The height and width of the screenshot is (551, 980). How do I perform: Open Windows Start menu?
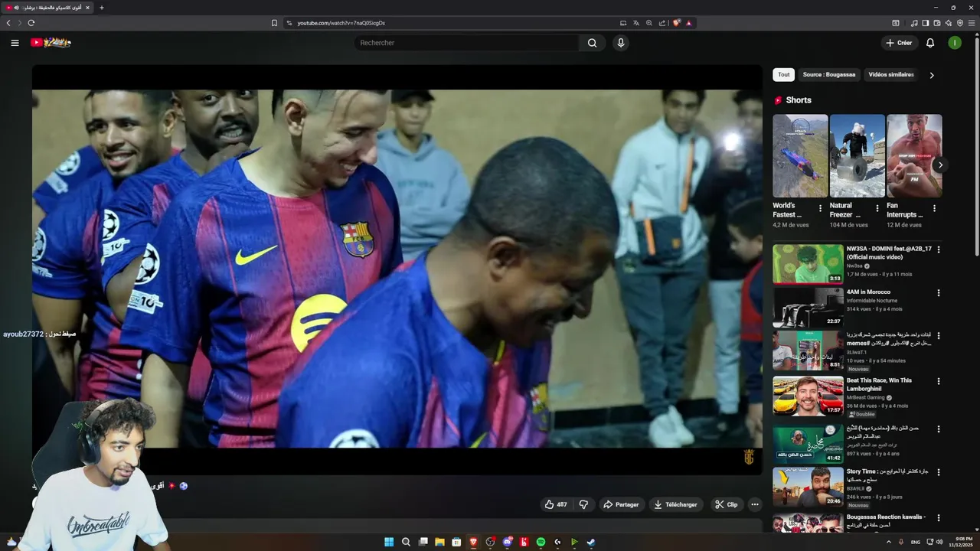389,542
